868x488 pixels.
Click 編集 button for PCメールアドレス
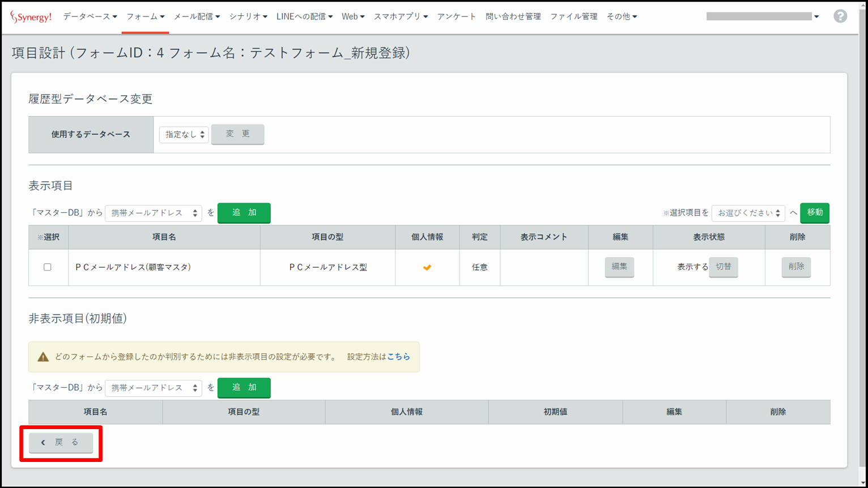[619, 267]
